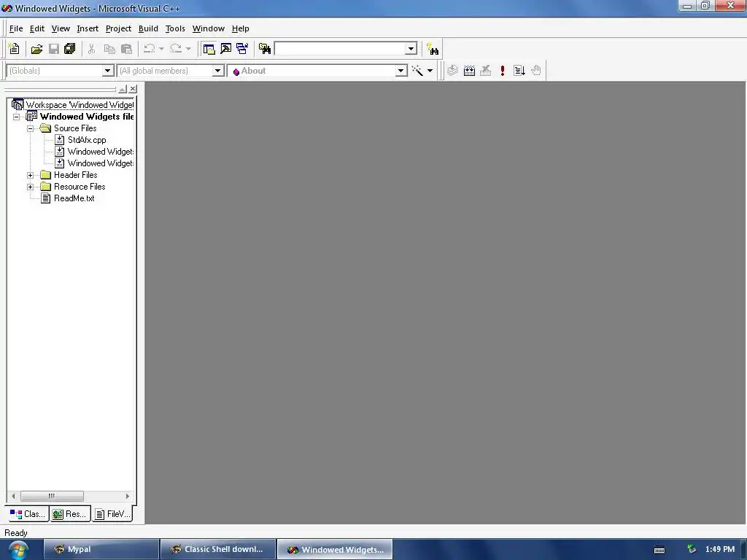The width and height of the screenshot is (747, 560).
Task: Open the Redo history dropdown arrow
Action: (x=188, y=49)
